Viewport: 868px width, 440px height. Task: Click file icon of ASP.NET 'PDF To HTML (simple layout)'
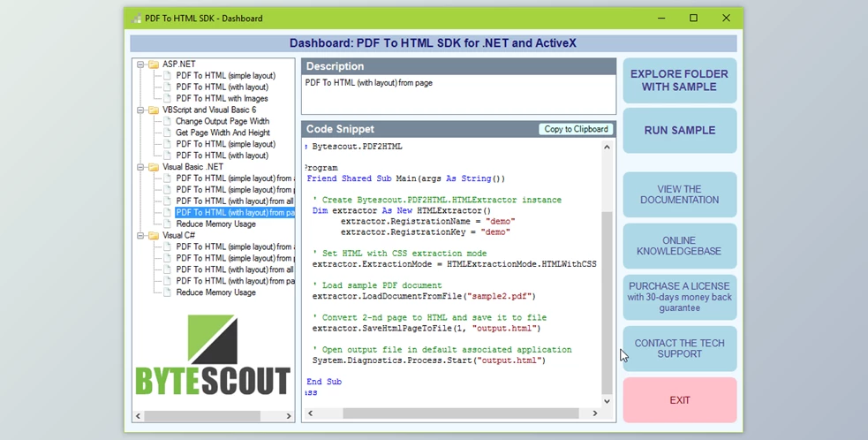click(x=167, y=75)
